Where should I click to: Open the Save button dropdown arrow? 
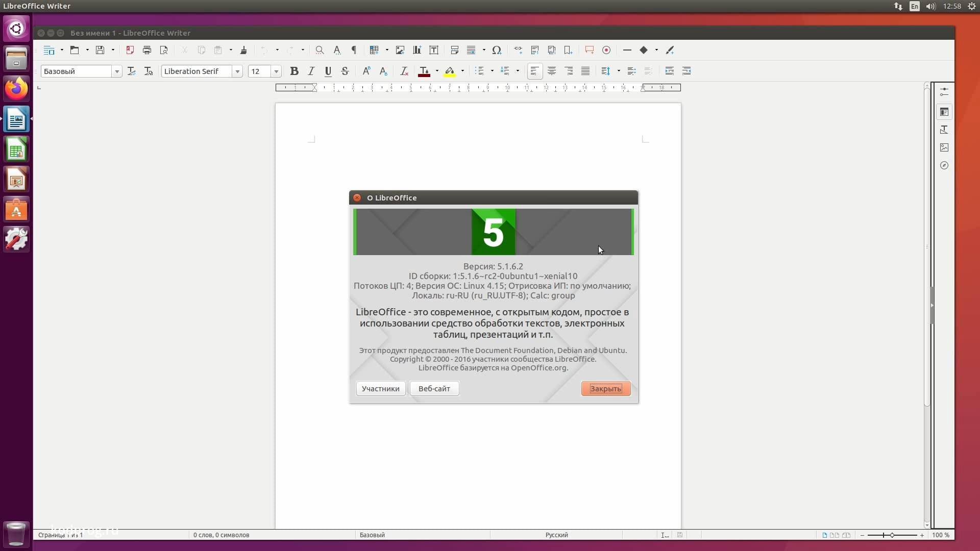click(x=113, y=50)
